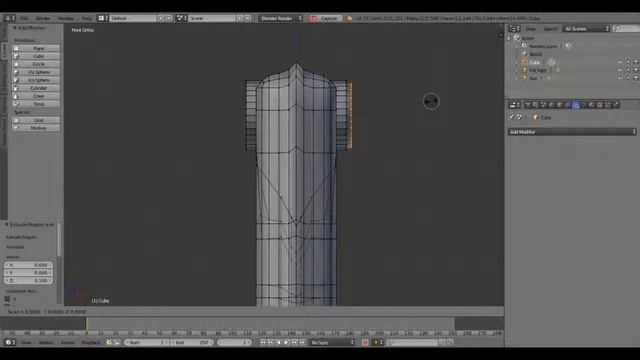Open the Add Modifier dropdown

(572, 132)
